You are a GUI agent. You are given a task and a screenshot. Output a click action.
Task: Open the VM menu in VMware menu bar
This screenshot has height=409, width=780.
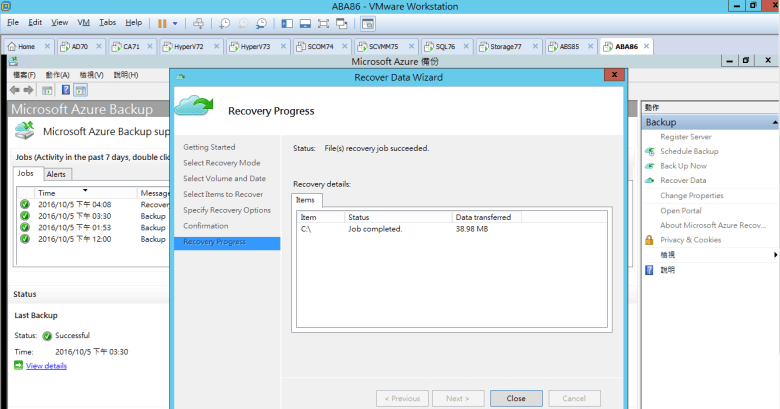tap(83, 22)
